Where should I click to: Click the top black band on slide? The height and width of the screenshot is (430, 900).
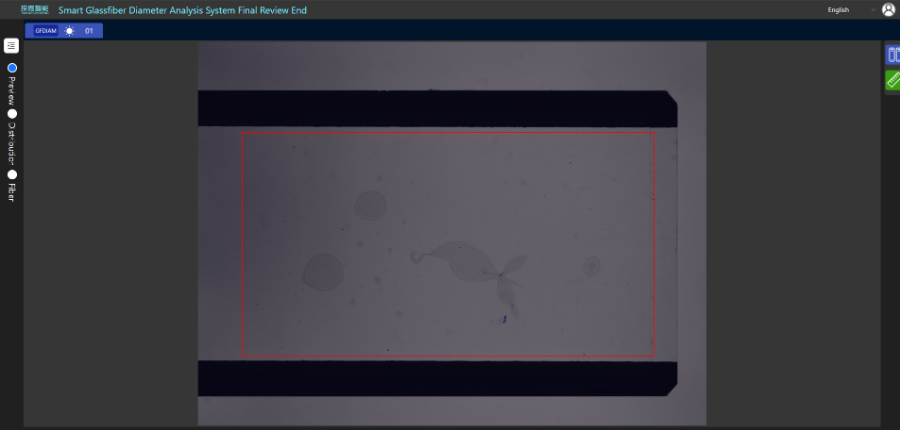pos(436,108)
